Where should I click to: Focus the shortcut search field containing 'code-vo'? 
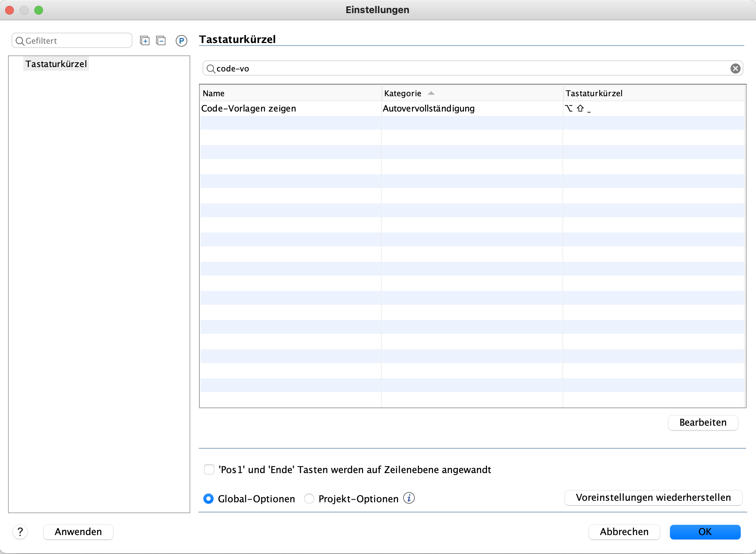[x=473, y=69]
